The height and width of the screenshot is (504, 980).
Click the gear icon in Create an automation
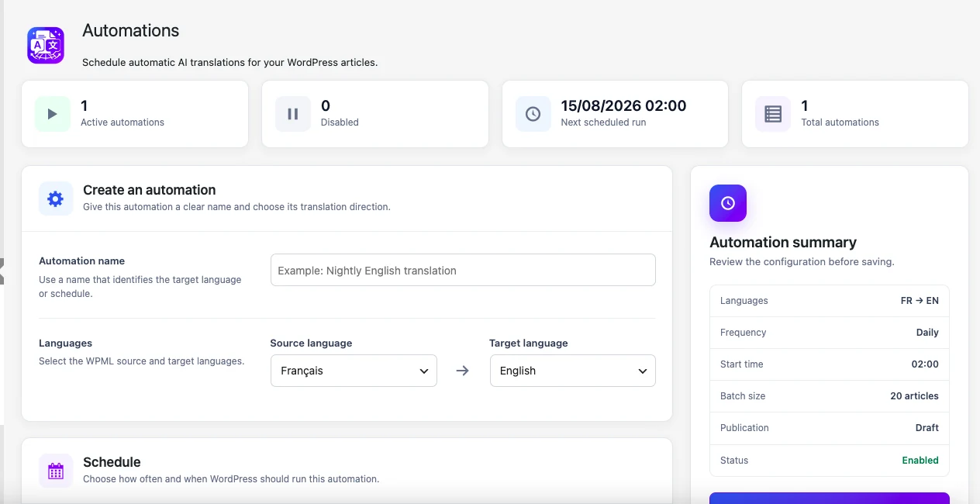(x=56, y=198)
